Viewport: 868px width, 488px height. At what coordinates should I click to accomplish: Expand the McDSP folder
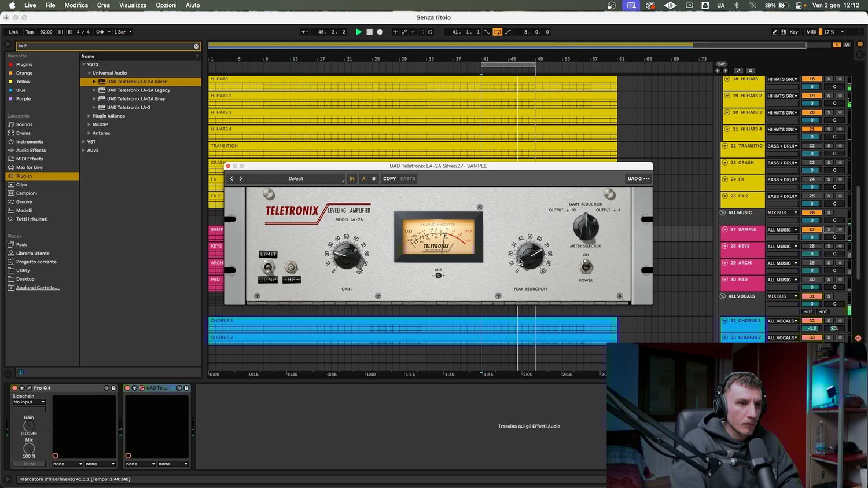[x=89, y=124]
